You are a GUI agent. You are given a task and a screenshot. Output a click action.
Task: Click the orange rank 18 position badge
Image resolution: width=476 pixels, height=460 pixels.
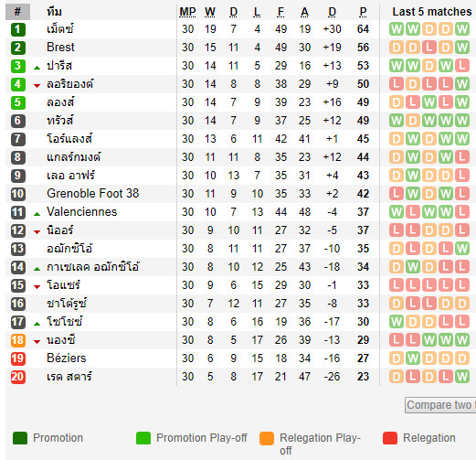click(x=18, y=340)
